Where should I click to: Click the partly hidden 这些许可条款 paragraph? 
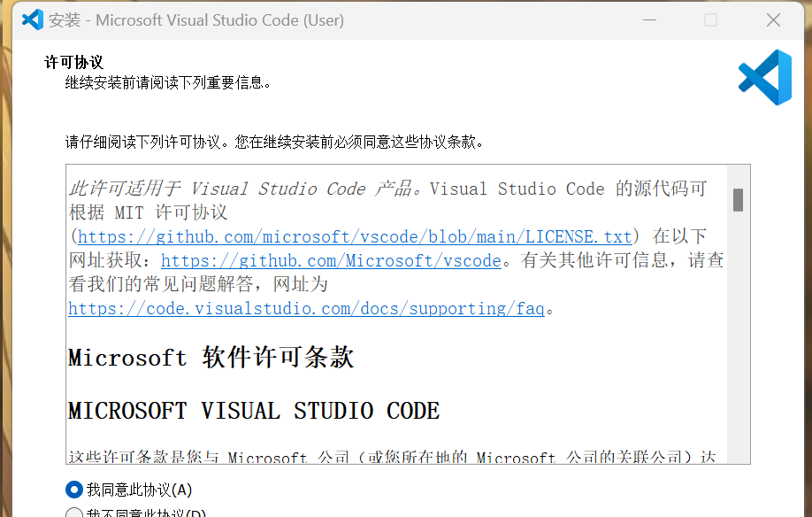[389, 457]
